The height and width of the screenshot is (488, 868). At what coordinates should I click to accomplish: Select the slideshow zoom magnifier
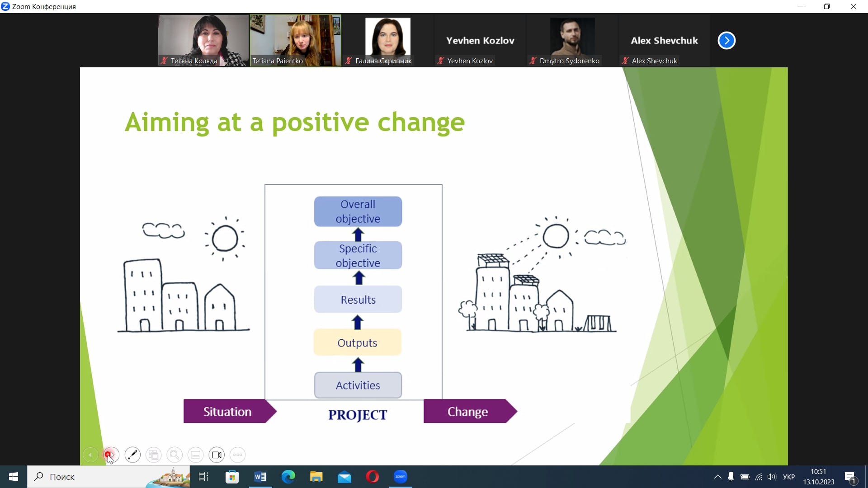175,455
